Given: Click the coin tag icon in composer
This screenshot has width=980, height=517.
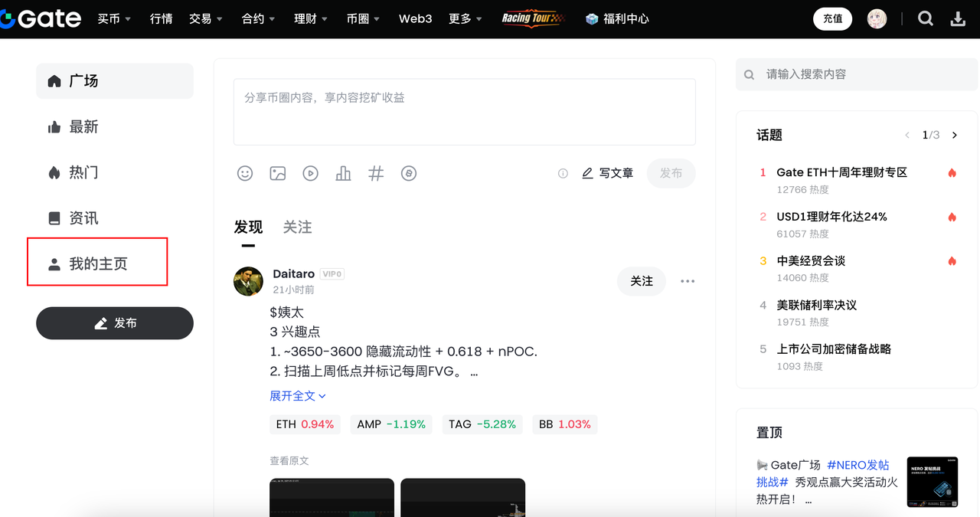Looking at the screenshot, I should [x=409, y=174].
